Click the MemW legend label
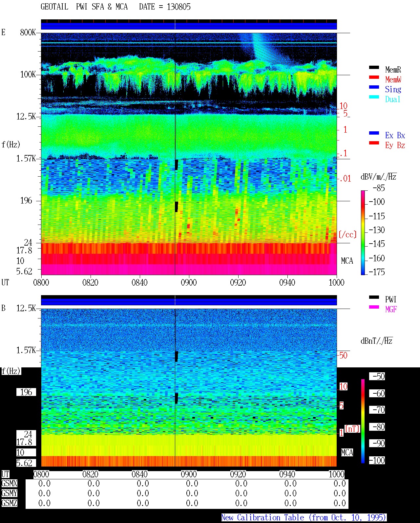Screen dimensions: 420x523 click(x=393, y=79)
